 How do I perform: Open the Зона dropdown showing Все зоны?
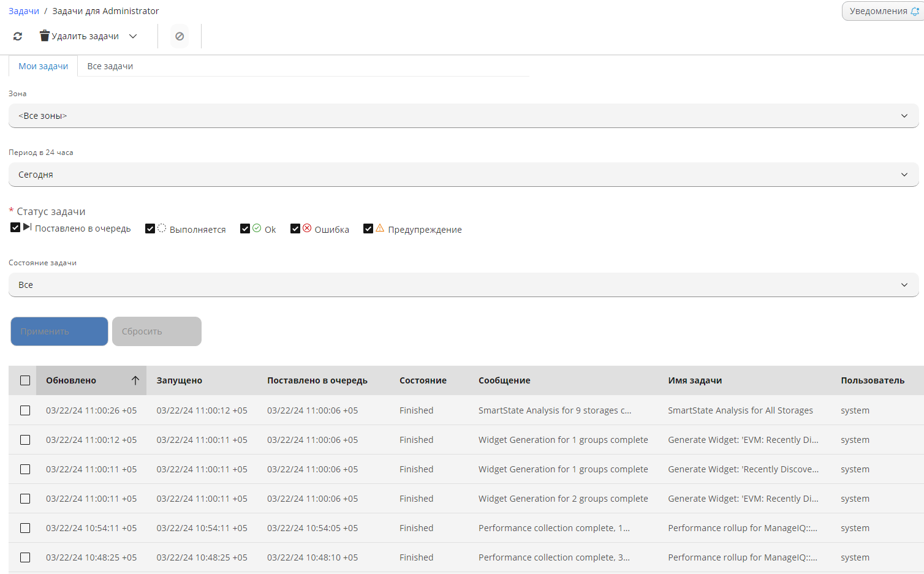coord(463,116)
